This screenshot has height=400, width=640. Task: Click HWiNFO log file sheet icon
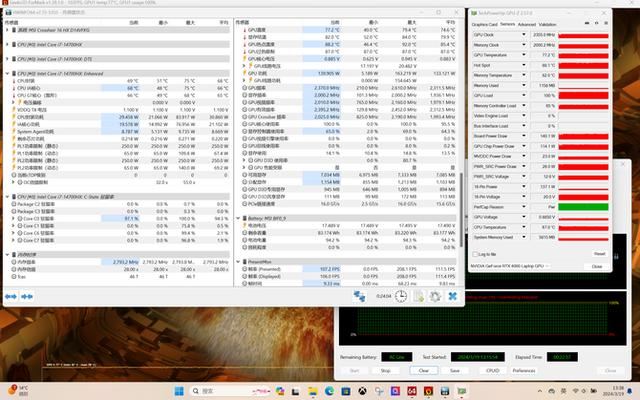click(421, 296)
